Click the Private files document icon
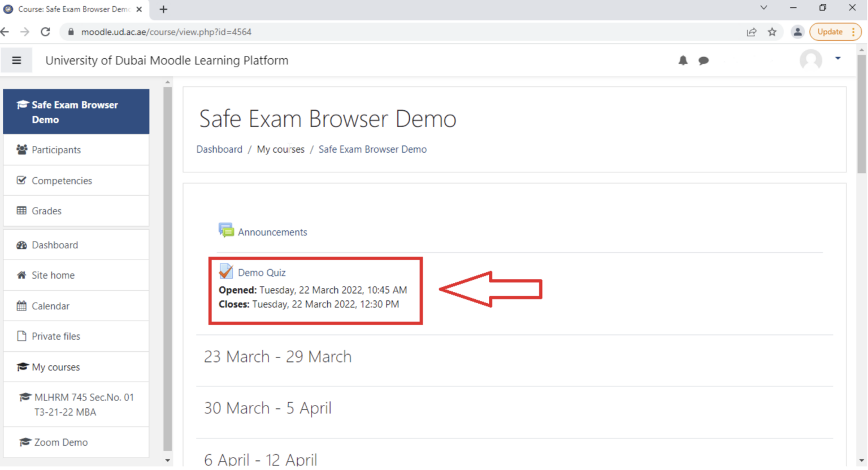This screenshot has height=470, width=868. 21,336
